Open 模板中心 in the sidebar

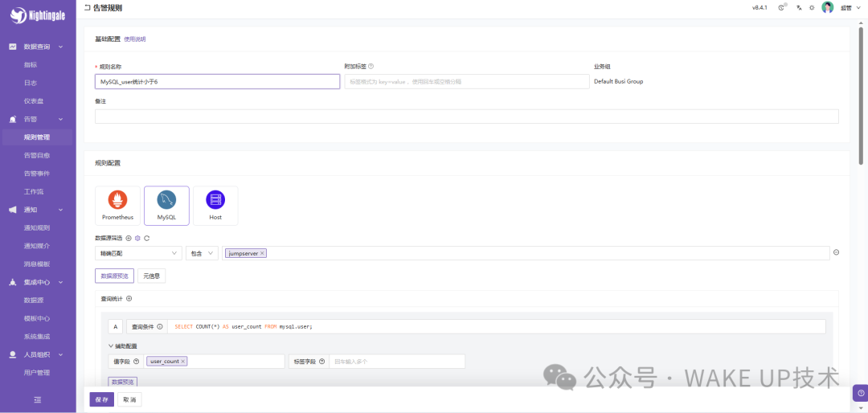point(37,318)
